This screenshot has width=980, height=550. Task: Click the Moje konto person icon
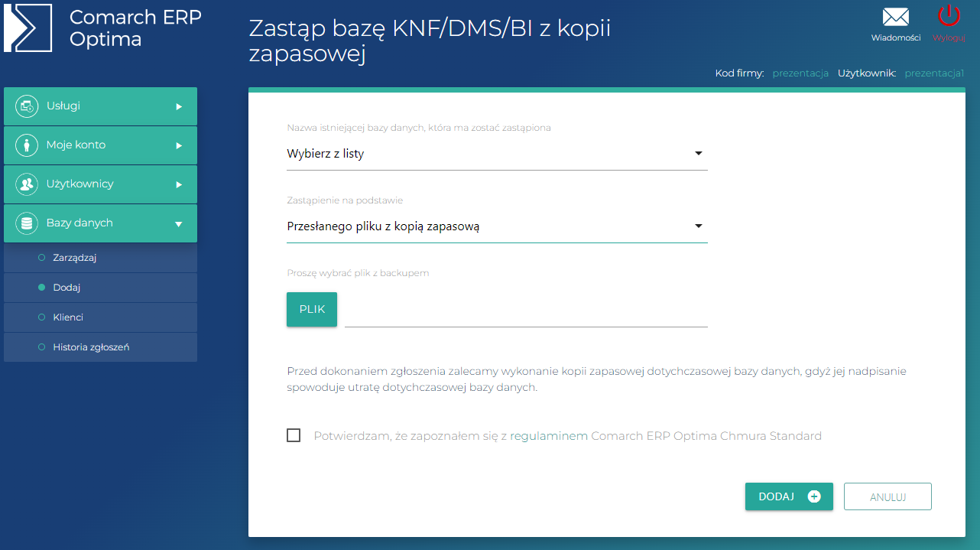point(27,145)
